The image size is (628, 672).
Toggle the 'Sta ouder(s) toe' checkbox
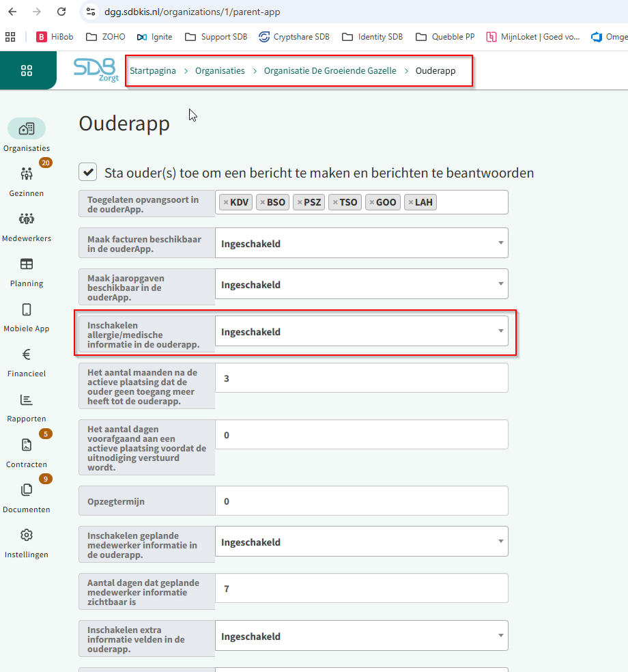[x=88, y=172]
